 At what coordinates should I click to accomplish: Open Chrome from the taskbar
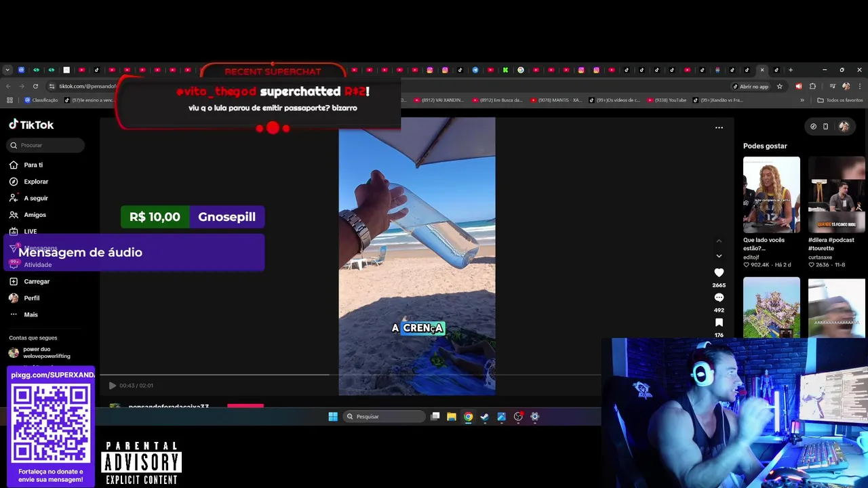pyautogui.click(x=468, y=416)
